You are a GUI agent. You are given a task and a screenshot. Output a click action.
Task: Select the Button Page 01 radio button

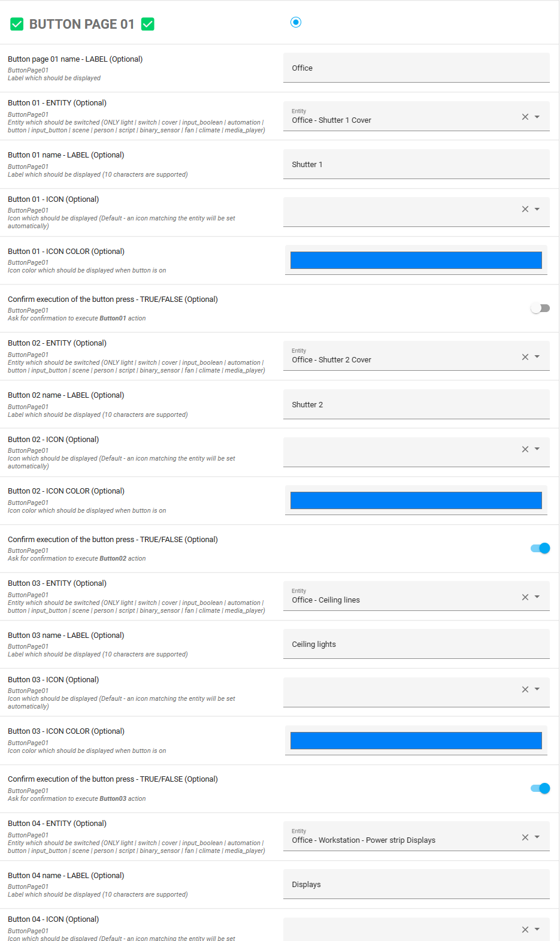296,22
